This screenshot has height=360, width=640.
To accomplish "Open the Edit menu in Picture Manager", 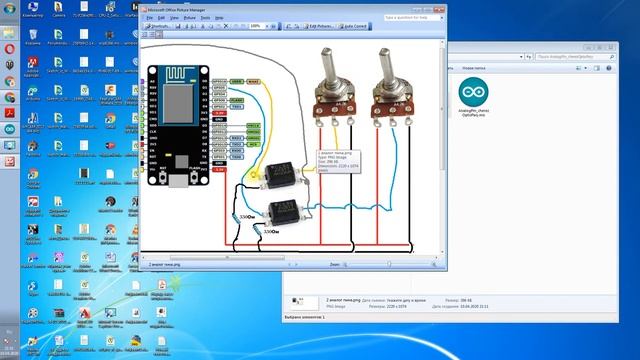I will click(161, 18).
